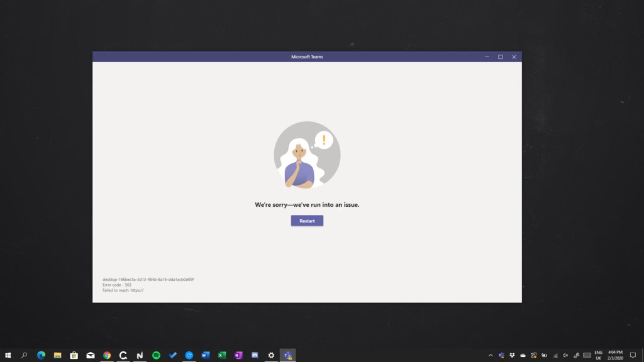Open the Windows Start menu

(x=8, y=355)
